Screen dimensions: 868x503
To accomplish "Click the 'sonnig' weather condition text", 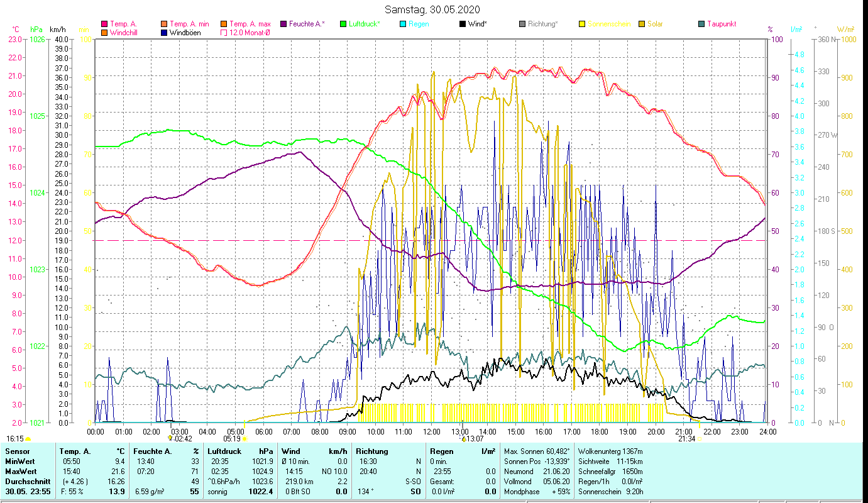I will click(x=219, y=491).
